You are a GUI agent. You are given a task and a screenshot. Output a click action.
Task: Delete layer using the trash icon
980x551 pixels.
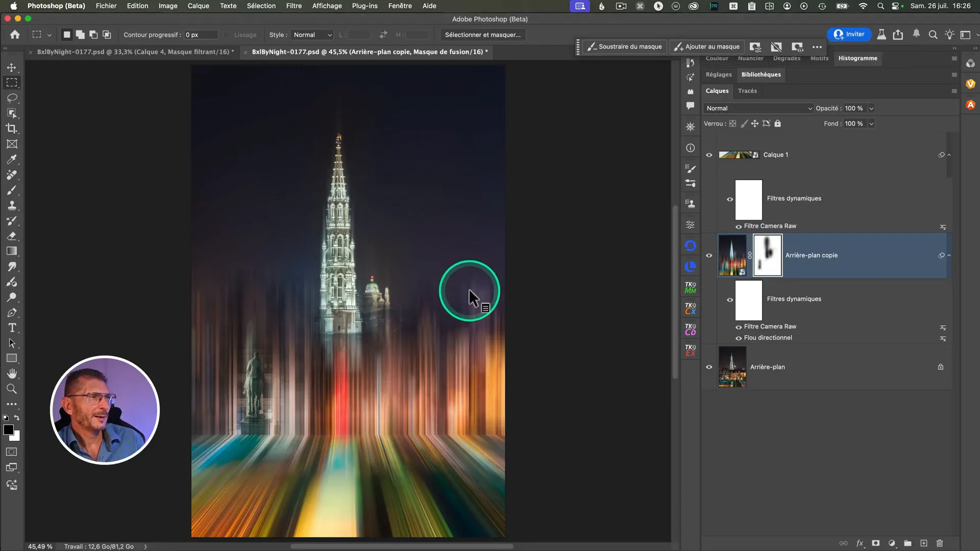[940, 543]
